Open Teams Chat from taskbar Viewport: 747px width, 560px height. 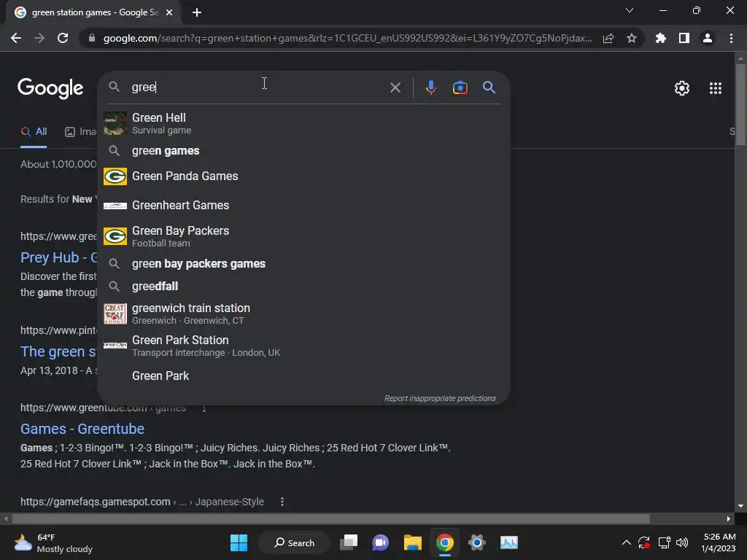coord(380,542)
